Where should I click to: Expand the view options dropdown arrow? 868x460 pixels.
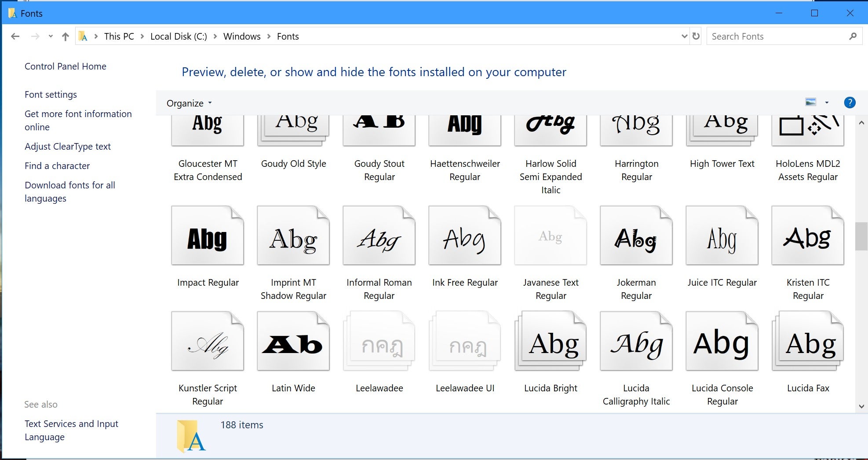(x=827, y=103)
